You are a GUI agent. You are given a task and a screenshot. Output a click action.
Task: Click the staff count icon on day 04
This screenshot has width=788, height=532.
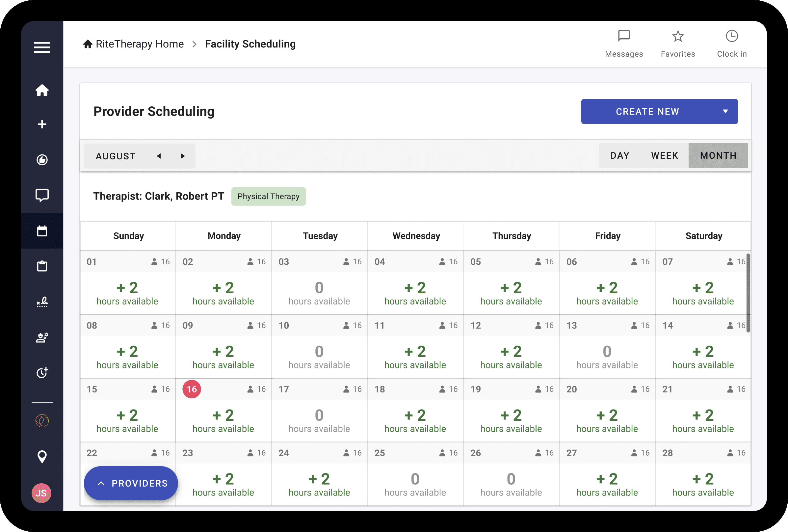click(x=442, y=261)
